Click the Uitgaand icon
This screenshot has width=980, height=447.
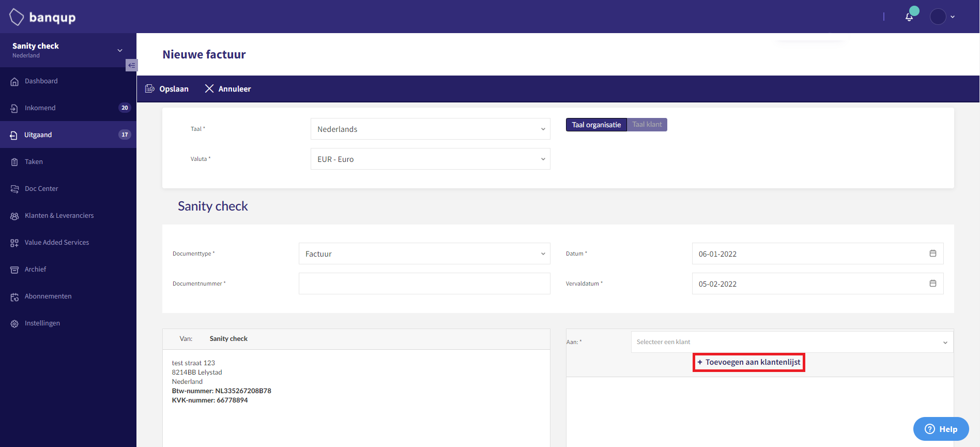click(x=14, y=135)
